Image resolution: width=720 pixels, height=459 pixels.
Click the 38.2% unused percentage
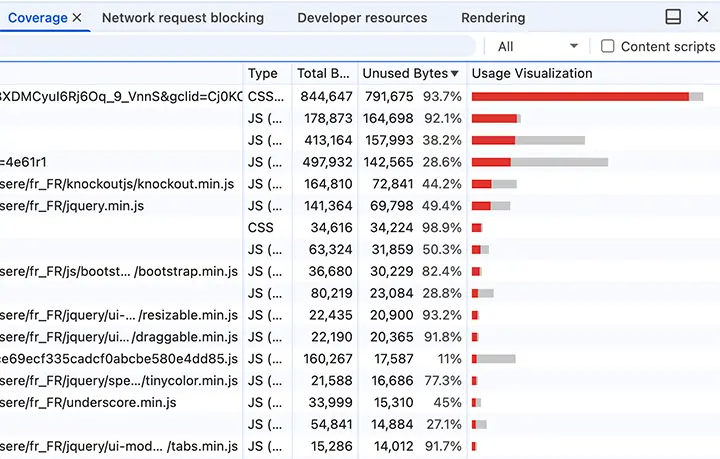(442, 140)
